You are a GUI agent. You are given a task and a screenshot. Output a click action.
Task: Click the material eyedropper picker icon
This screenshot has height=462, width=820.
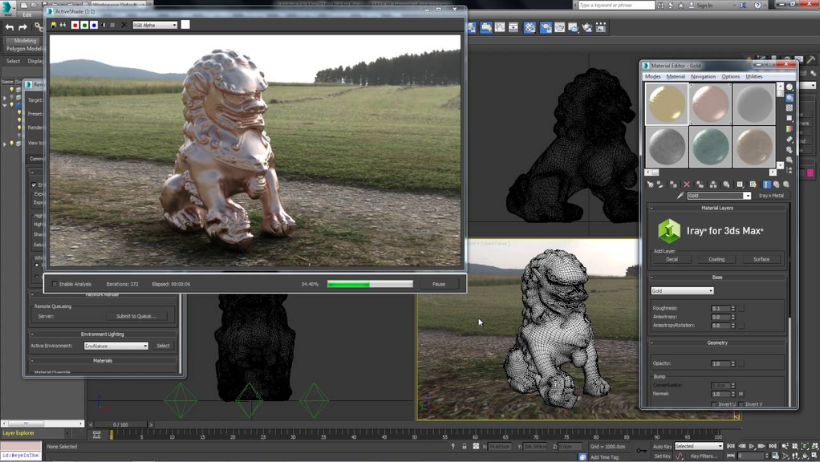pyautogui.click(x=679, y=196)
